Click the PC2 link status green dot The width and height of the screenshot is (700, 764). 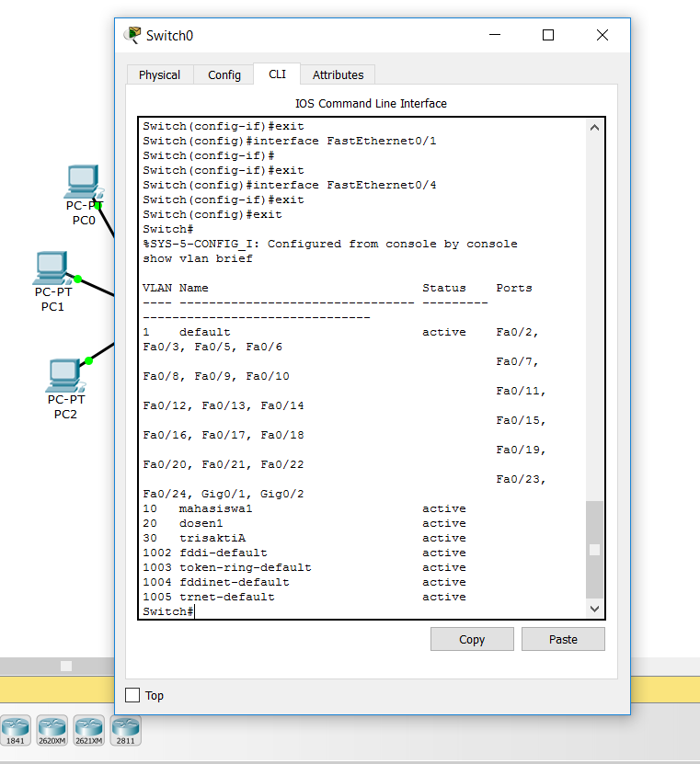coord(88,360)
